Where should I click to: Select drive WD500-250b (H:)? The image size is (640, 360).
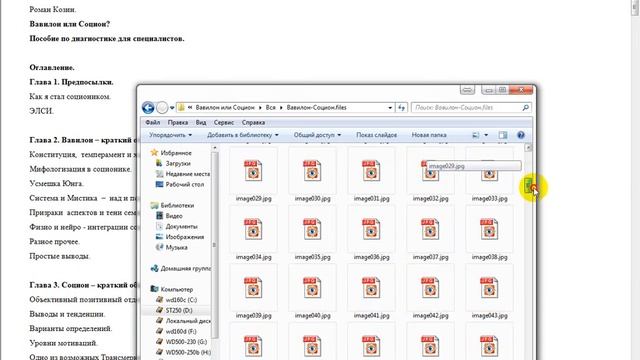coord(183,353)
